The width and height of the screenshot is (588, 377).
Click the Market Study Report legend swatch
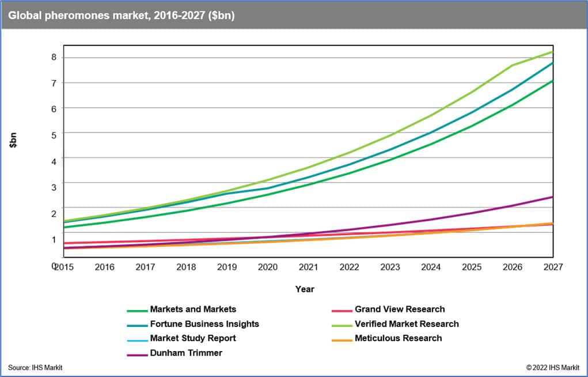(x=136, y=339)
